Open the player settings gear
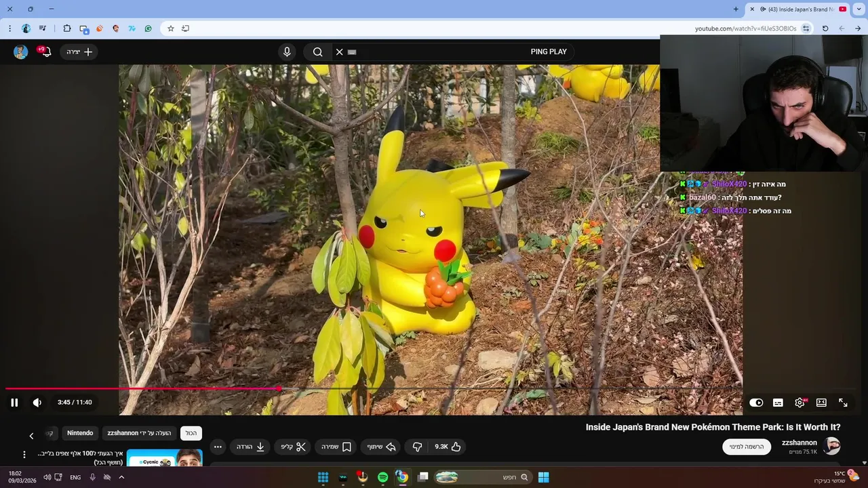Screen dimensions: 868x488 [800, 403]
